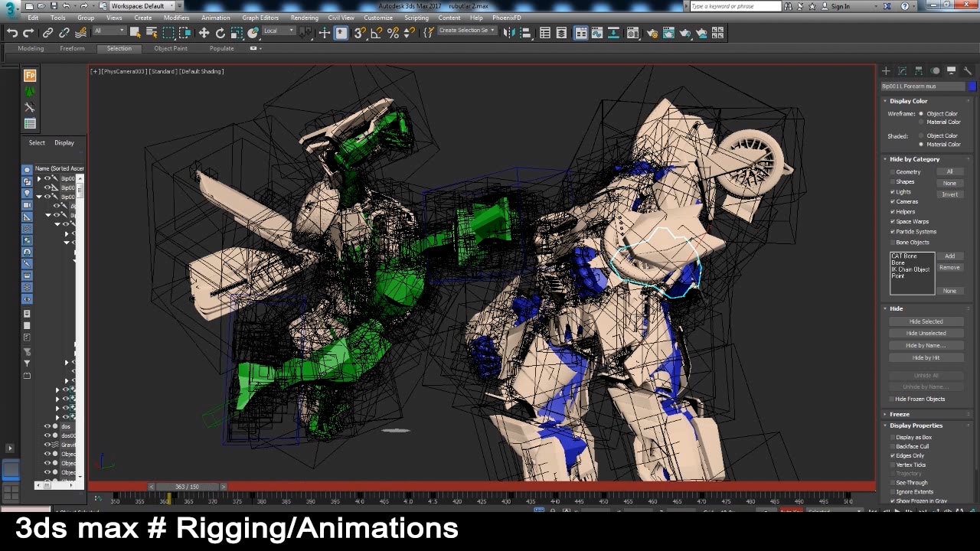This screenshot has height=551, width=980.
Task: Enable Shapes hide-by-category checkbox
Action: [x=893, y=182]
